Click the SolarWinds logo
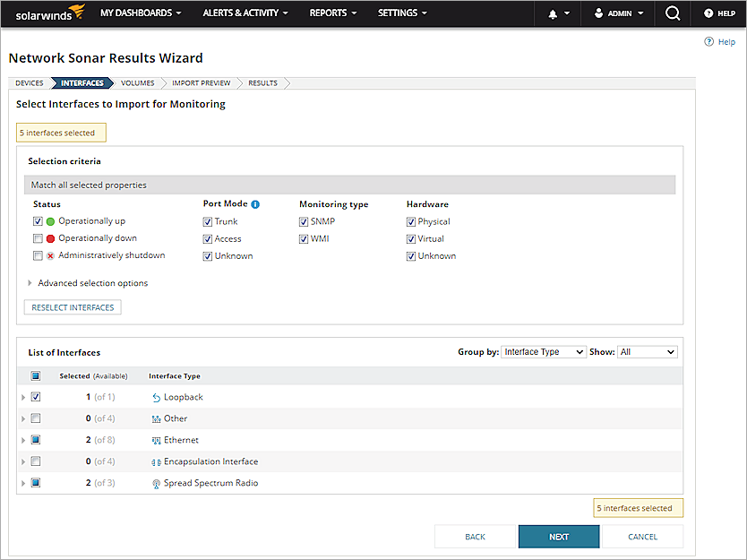 click(49, 13)
